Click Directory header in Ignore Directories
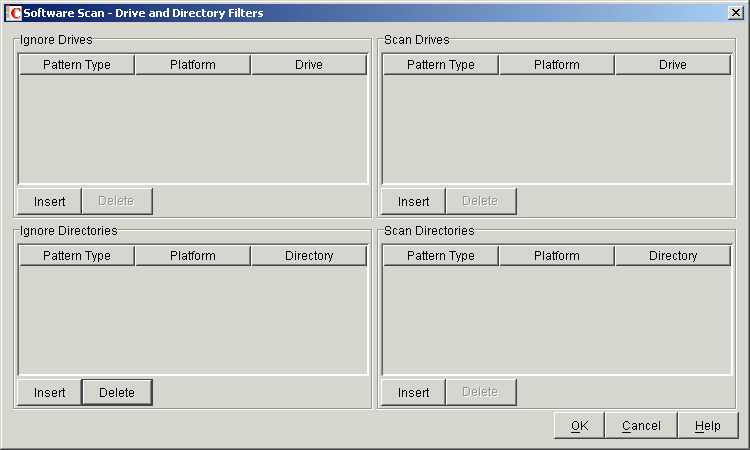 [309, 255]
